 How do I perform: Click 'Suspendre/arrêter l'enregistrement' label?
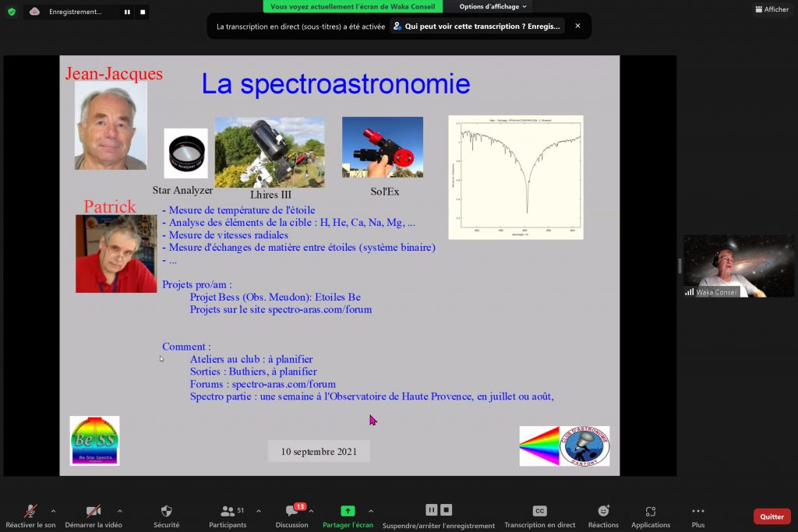439,526
